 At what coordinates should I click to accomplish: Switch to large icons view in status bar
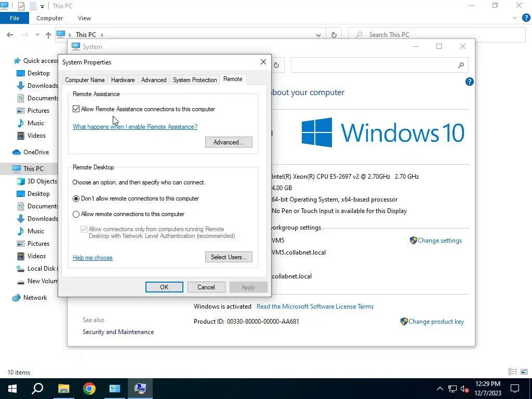pyautogui.click(x=524, y=372)
